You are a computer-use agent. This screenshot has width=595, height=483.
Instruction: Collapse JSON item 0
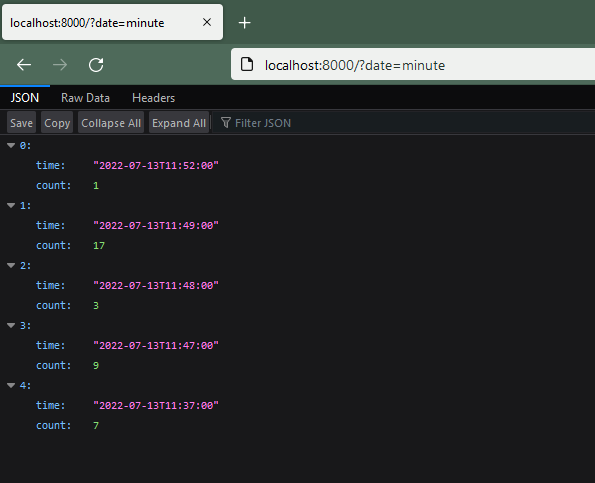[x=11, y=145]
